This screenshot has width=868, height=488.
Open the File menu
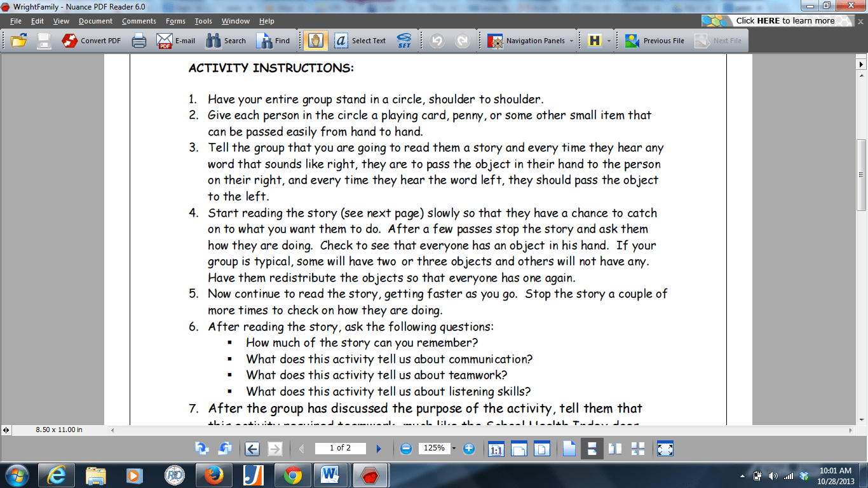16,21
